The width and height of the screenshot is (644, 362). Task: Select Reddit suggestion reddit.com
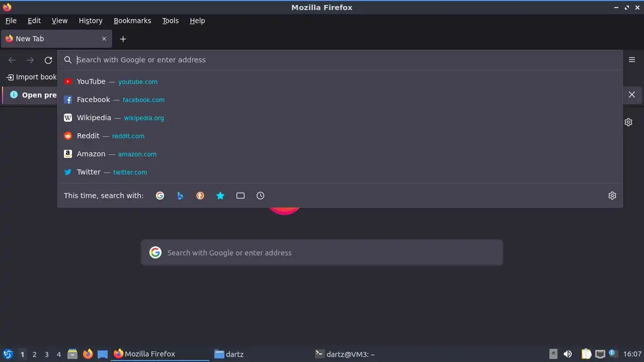[x=340, y=136]
